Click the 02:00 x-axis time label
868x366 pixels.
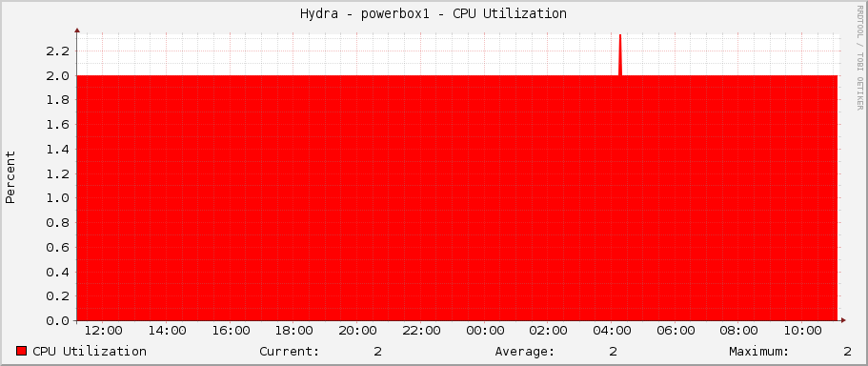click(548, 331)
